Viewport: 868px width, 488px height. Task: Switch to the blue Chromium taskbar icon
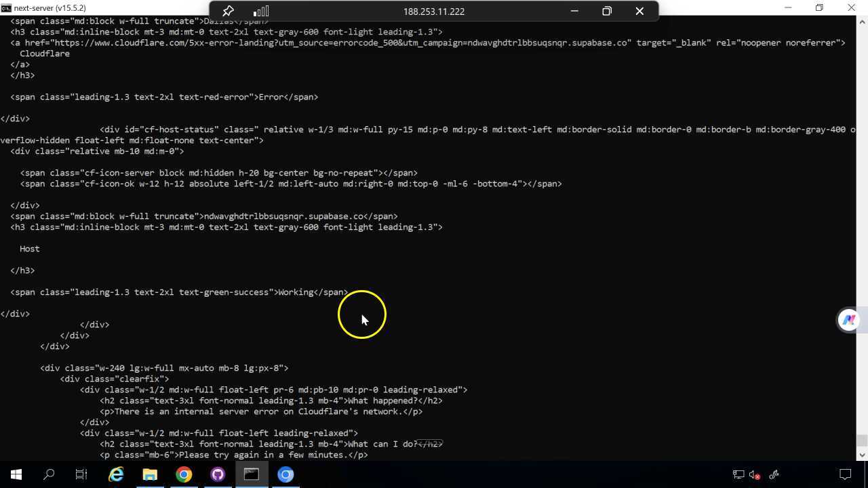[285, 474]
